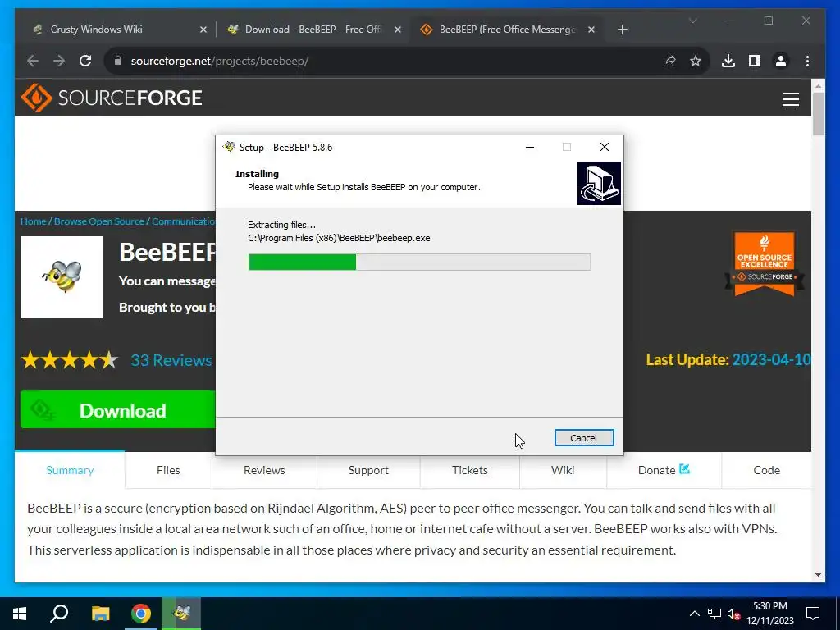840x630 pixels.
Task: Select the Summary tab
Action: pos(70,470)
